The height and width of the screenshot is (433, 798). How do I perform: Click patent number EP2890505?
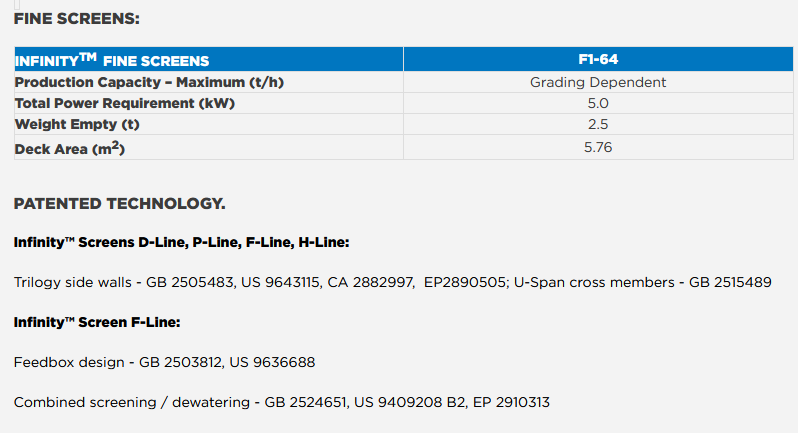[466, 283]
